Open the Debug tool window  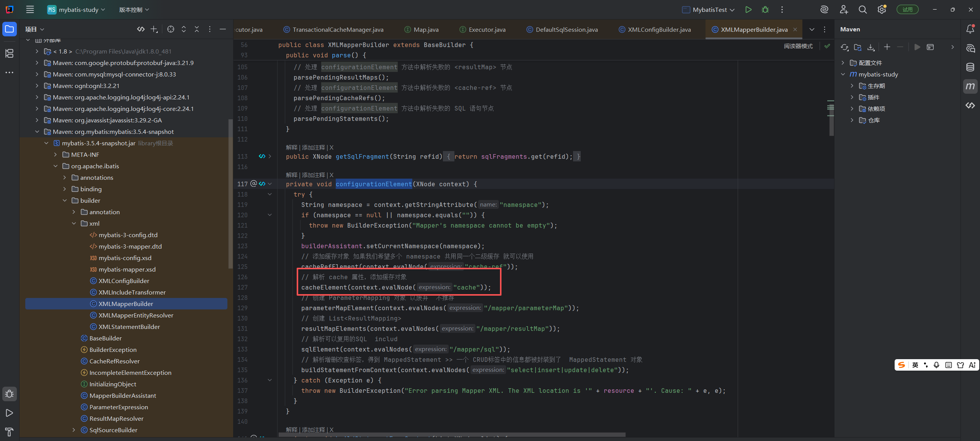click(10, 394)
